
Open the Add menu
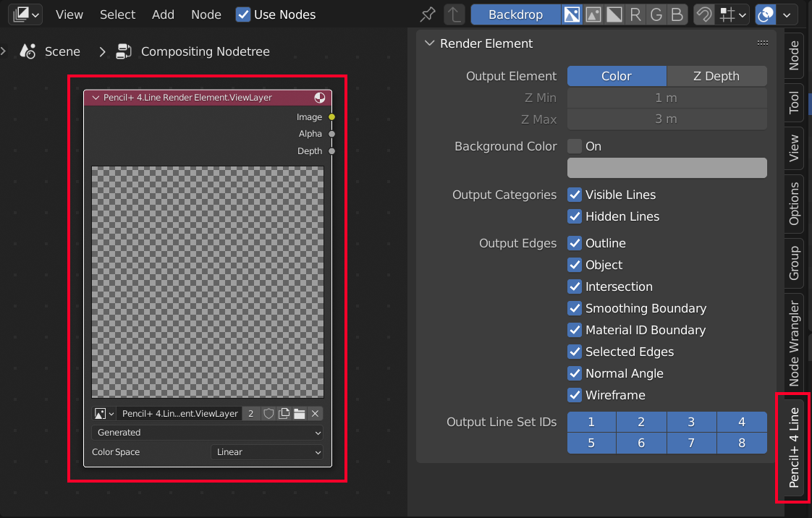click(163, 14)
